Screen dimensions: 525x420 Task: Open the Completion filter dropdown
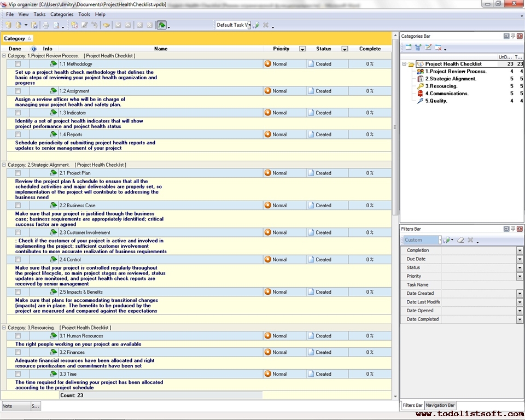(520, 250)
